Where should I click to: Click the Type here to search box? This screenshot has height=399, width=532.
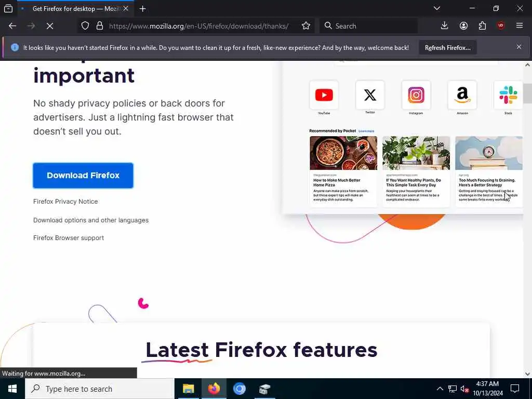(100, 389)
